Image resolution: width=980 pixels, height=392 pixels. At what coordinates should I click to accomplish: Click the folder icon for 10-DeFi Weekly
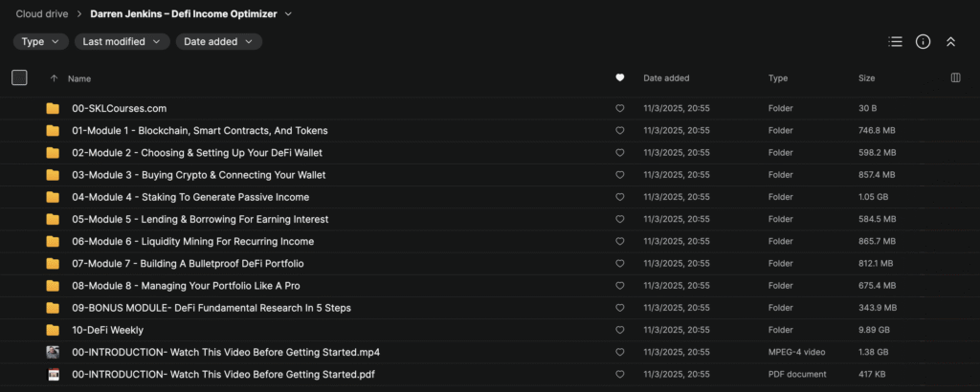53,330
